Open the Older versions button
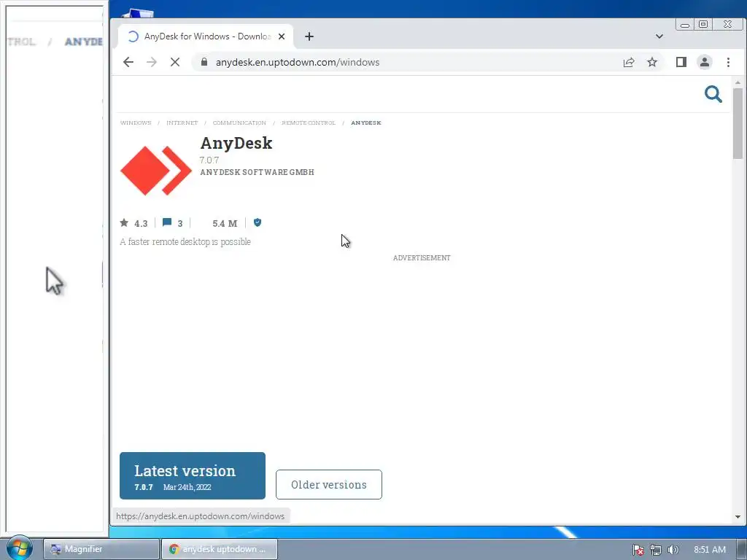The width and height of the screenshot is (747, 560). coord(329,485)
